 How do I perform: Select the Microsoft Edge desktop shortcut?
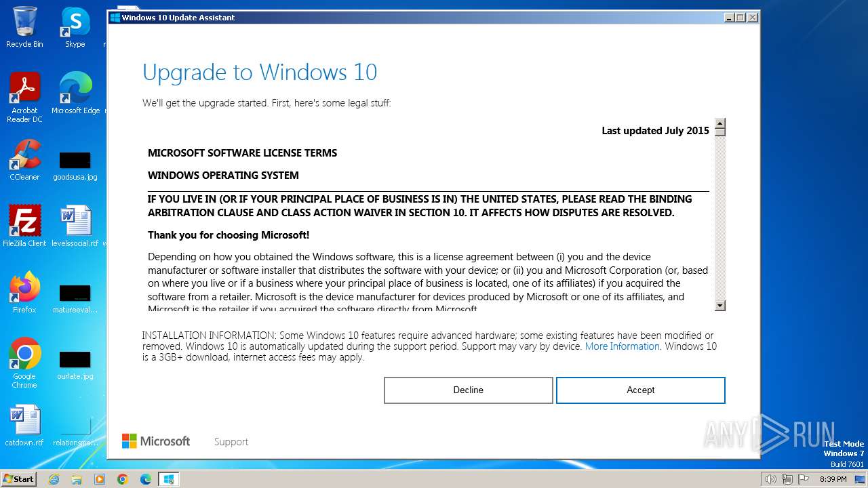pos(75,94)
